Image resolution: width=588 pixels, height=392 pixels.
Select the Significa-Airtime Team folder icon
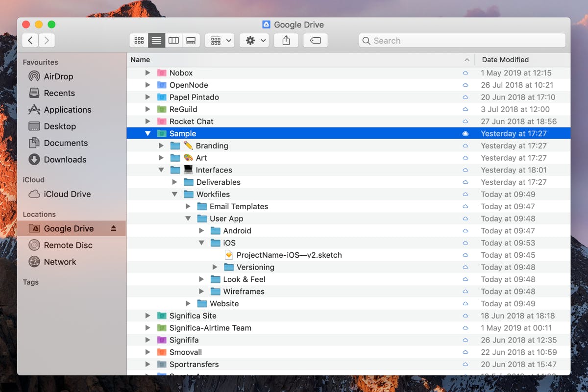(162, 328)
